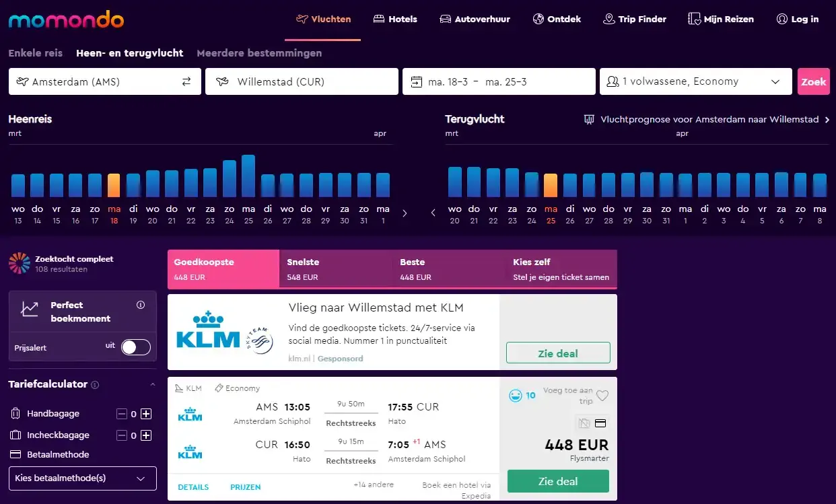Show later outbound dates in Heenreis chart
The image size is (836, 504).
405,213
